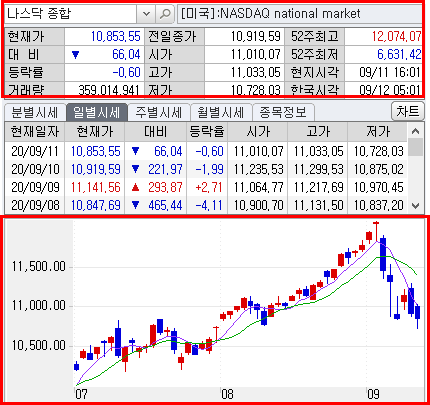Click the table scrollbar up arrow
The height and width of the screenshot is (405, 430).
click(415, 131)
